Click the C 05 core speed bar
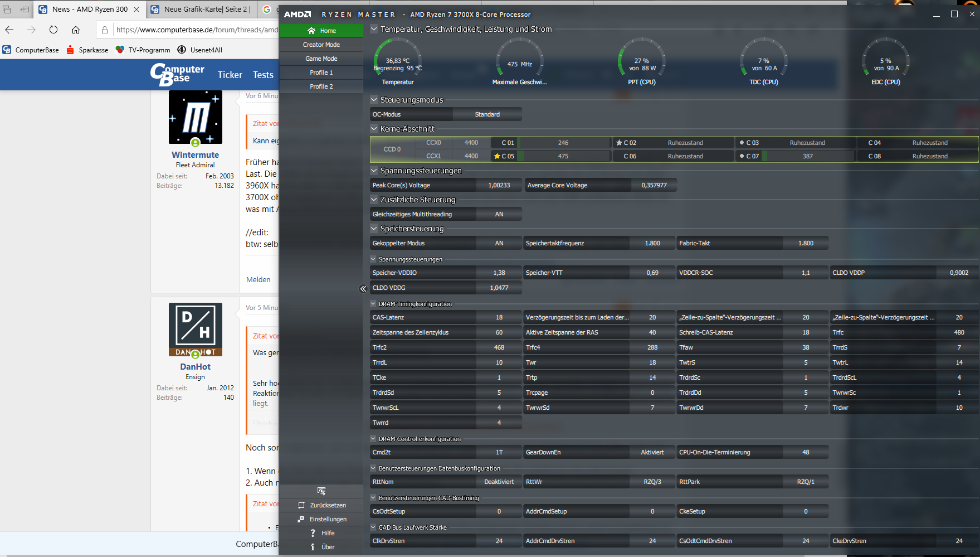The height and width of the screenshot is (557, 980). tap(563, 156)
